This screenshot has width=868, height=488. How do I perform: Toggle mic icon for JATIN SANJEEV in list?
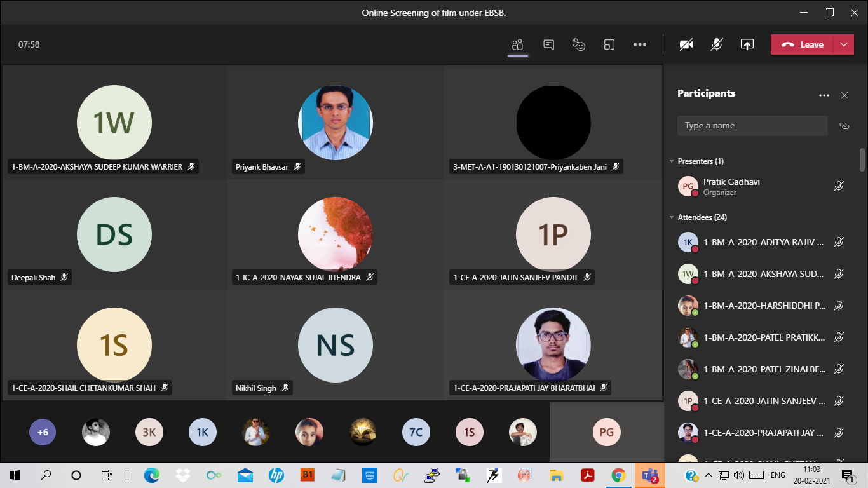coord(839,401)
